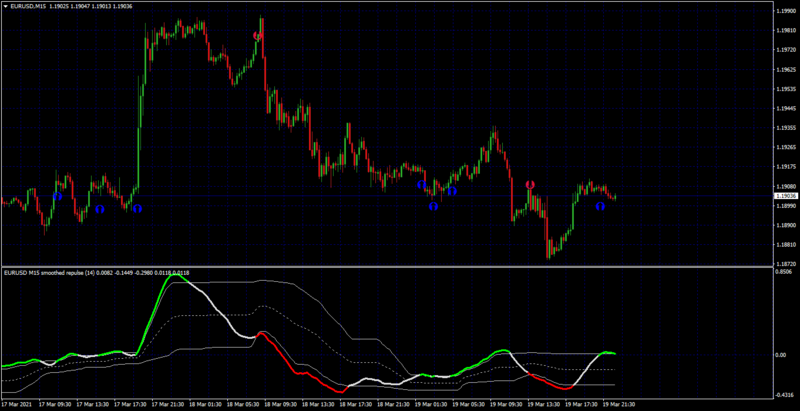Select the blue buy arrow near 19 Mar 21:30

point(601,206)
